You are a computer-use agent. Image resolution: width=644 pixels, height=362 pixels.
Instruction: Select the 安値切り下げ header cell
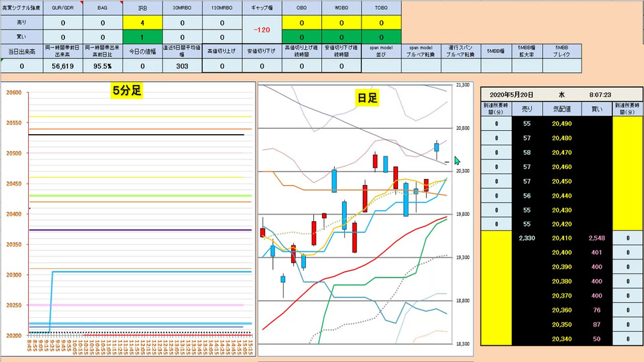pyautogui.click(x=262, y=52)
